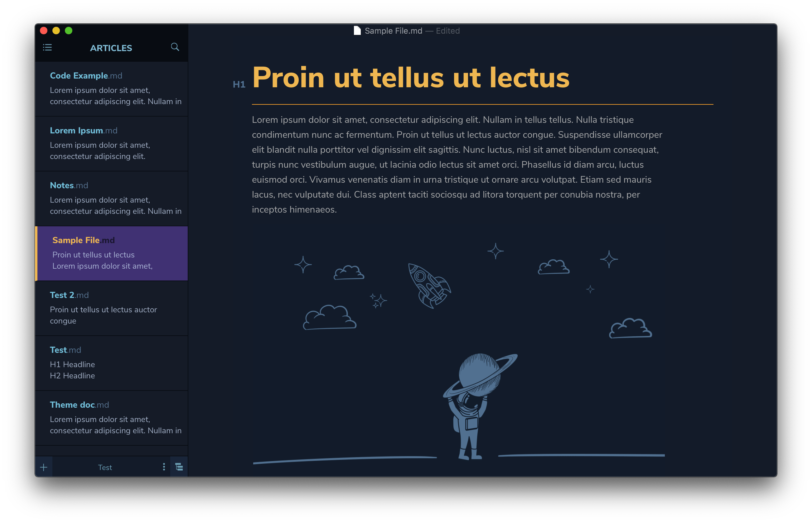The height and width of the screenshot is (523, 812).
Task: Click the search icon in Articles panel
Action: tap(176, 47)
